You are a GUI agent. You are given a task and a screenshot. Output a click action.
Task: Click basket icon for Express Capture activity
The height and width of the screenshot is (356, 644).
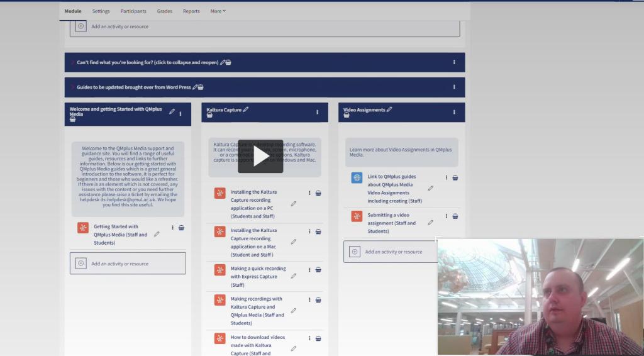coord(318,270)
